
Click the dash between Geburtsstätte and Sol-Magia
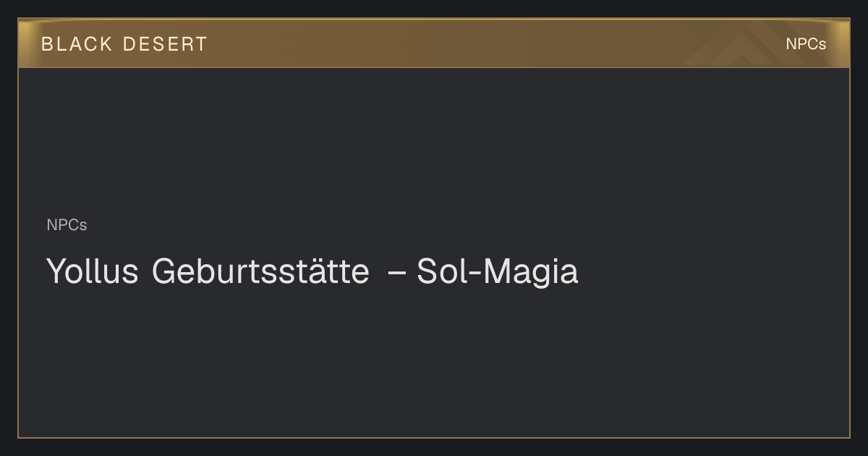pyautogui.click(x=397, y=274)
